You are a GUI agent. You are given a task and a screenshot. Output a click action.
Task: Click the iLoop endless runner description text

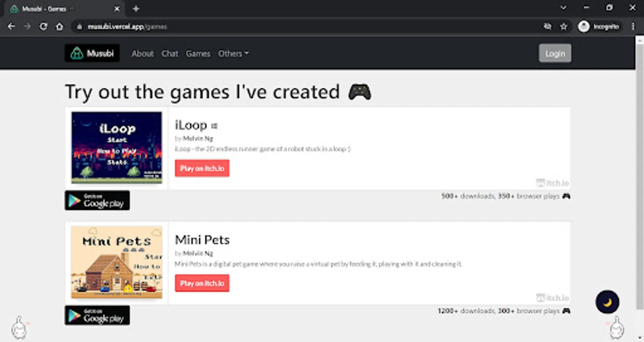coord(263,149)
